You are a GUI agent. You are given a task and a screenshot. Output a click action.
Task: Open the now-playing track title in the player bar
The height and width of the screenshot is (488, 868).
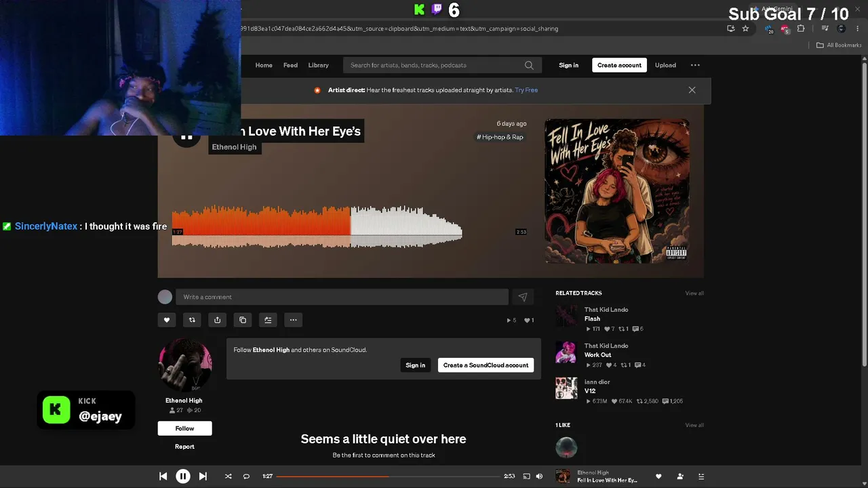(607, 481)
